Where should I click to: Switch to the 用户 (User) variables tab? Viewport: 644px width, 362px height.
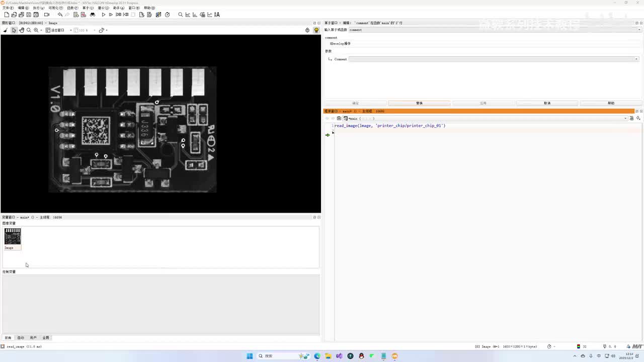click(x=33, y=338)
